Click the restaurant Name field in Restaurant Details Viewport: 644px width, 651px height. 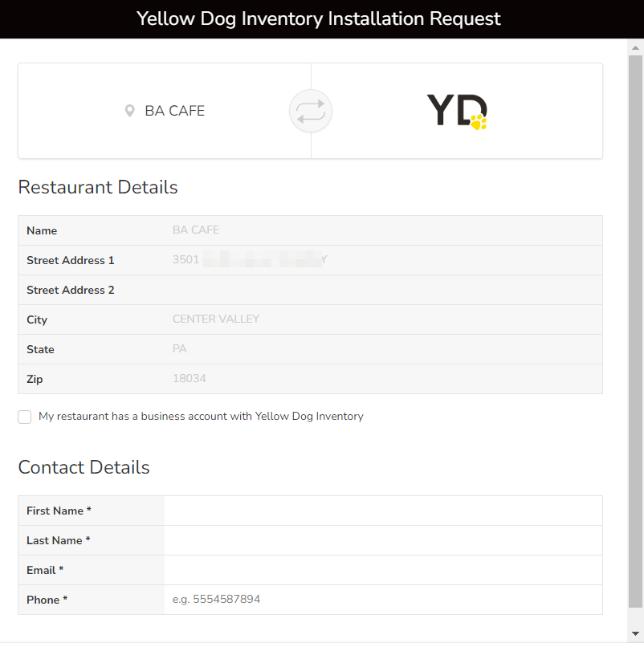click(382, 230)
